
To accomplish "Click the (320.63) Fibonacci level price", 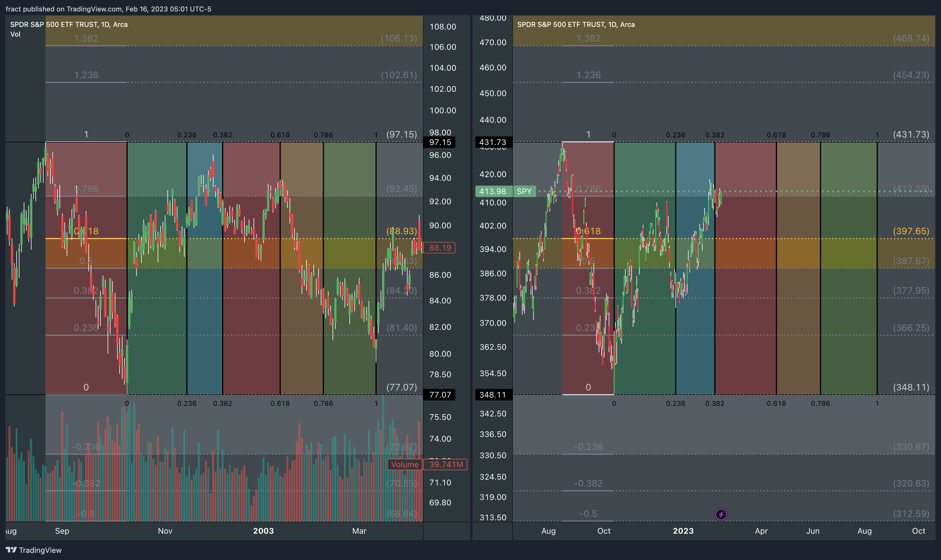I will pyautogui.click(x=911, y=483).
